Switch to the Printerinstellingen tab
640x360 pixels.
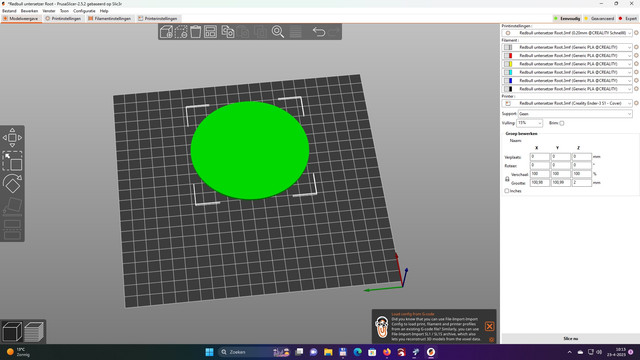click(x=158, y=18)
